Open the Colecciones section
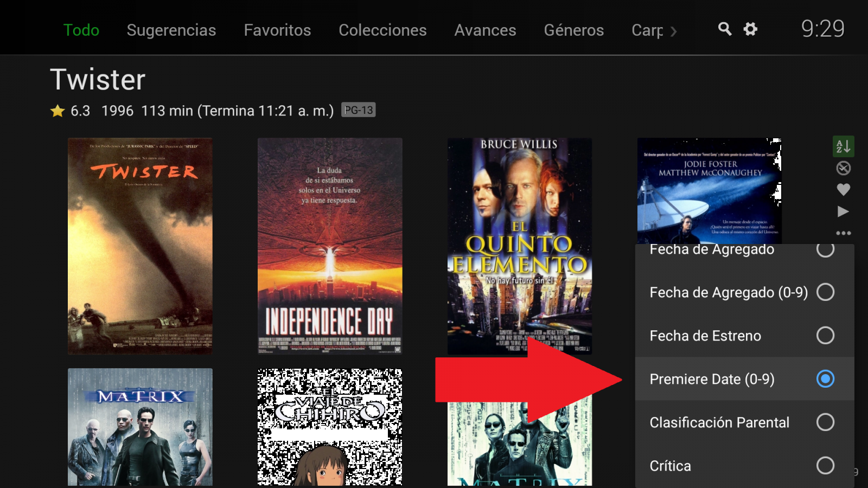 click(382, 30)
